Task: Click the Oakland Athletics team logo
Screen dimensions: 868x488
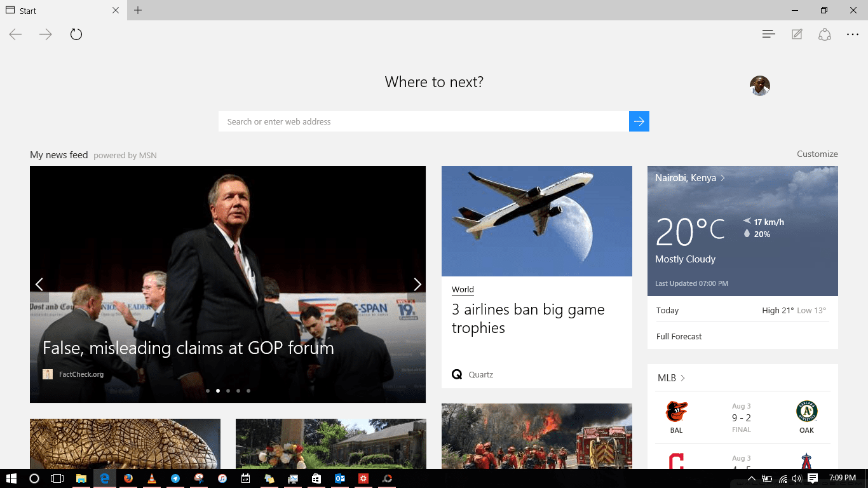Action: [x=806, y=412]
